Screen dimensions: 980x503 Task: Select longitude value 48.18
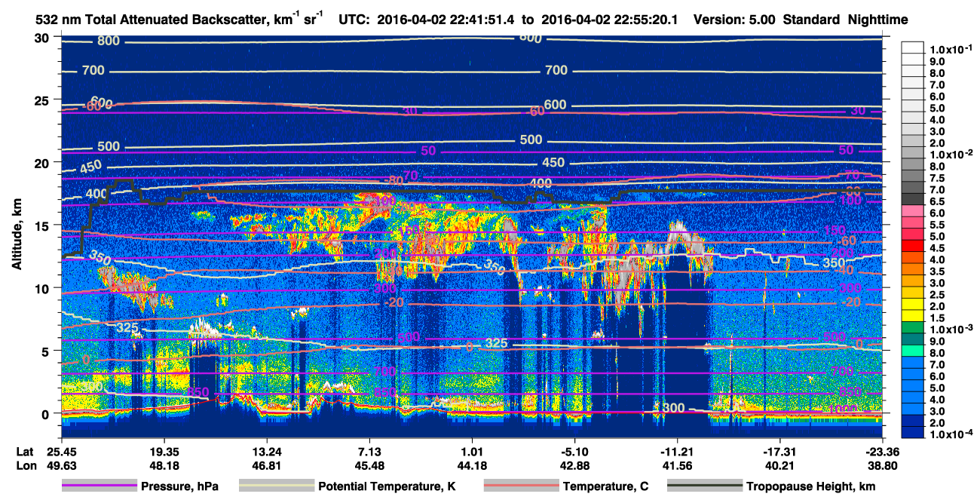(164, 465)
